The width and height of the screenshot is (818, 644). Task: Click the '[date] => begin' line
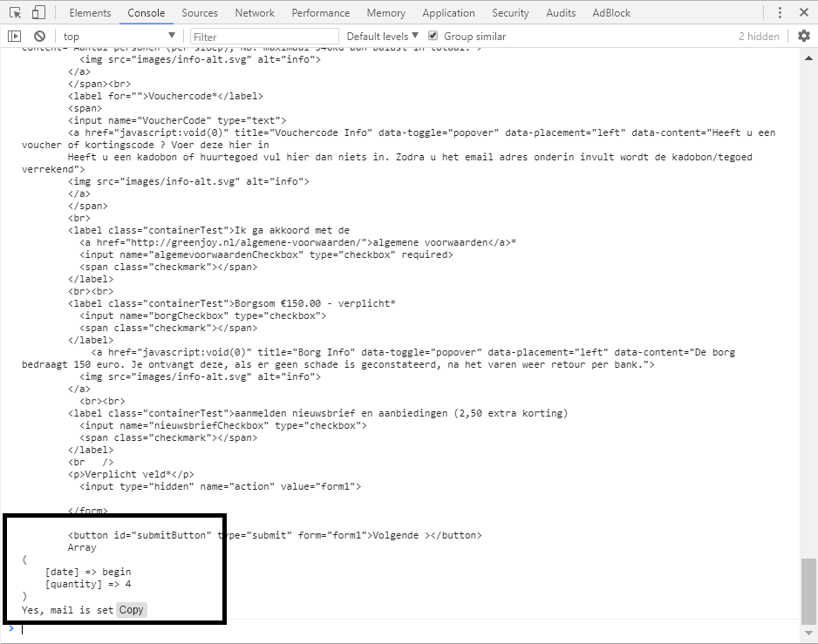[88, 572]
